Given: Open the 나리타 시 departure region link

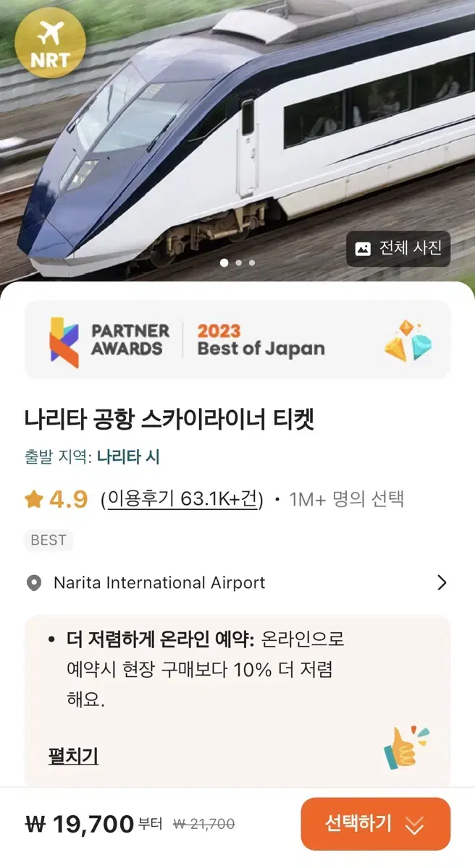Looking at the screenshot, I should [128, 457].
